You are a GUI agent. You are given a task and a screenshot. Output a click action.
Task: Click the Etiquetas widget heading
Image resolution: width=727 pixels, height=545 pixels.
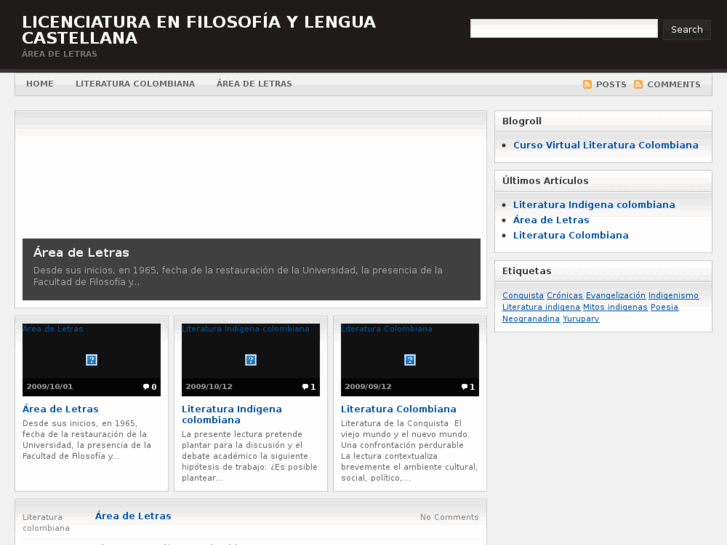(527, 271)
